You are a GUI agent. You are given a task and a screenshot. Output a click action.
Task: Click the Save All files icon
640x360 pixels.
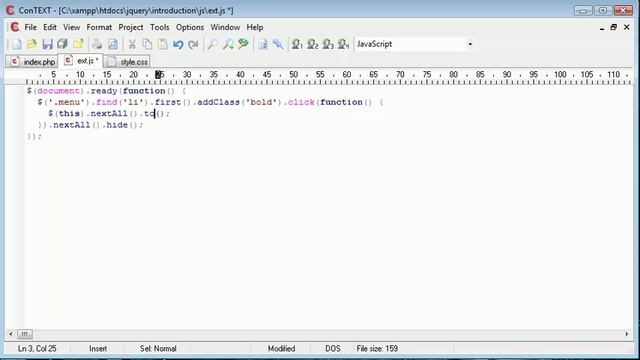pyautogui.click(x=62, y=44)
